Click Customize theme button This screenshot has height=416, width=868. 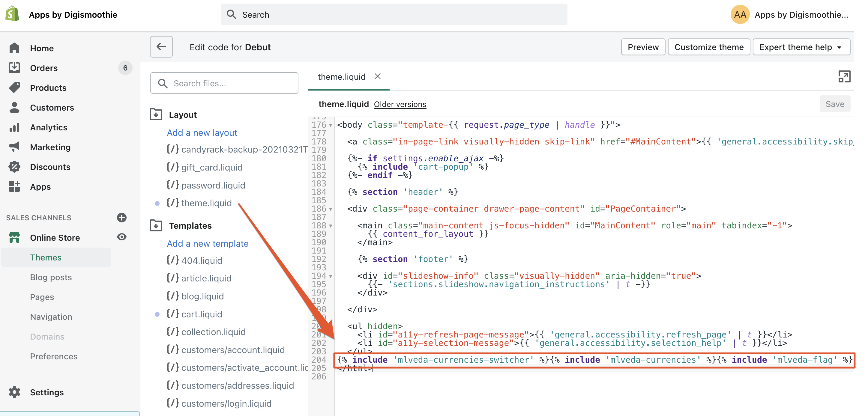click(709, 47)
